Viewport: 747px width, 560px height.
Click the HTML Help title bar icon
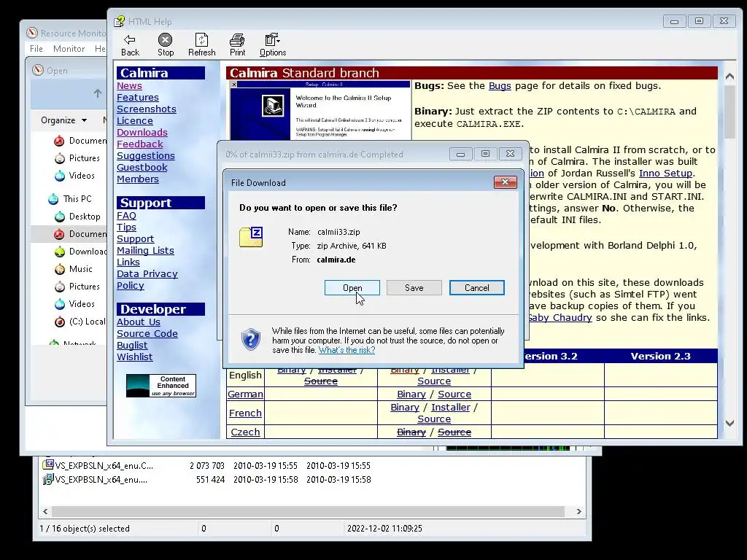pos(119,21)
